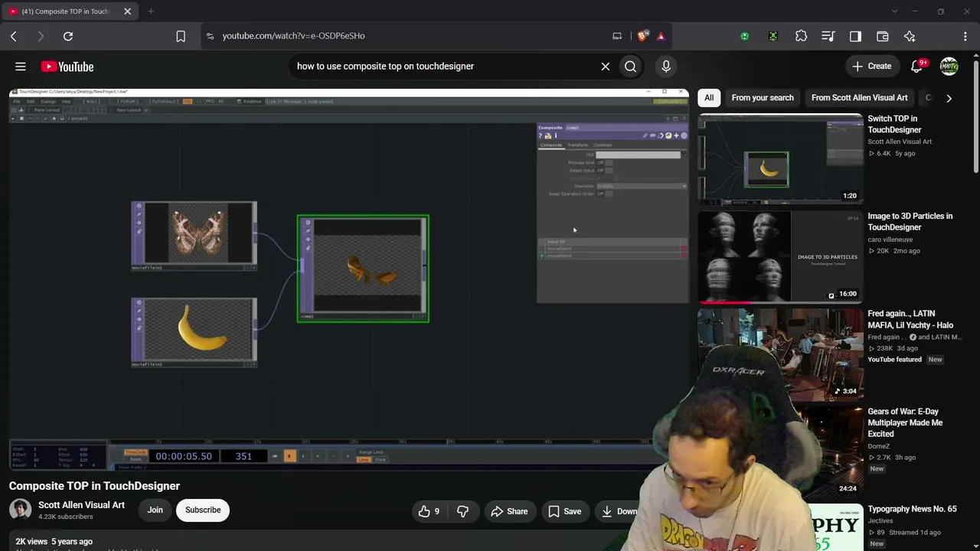Select the "From Scott Allen Visual Art" chip
This screenshot has height=551, width=980.
tap(859, 98)
